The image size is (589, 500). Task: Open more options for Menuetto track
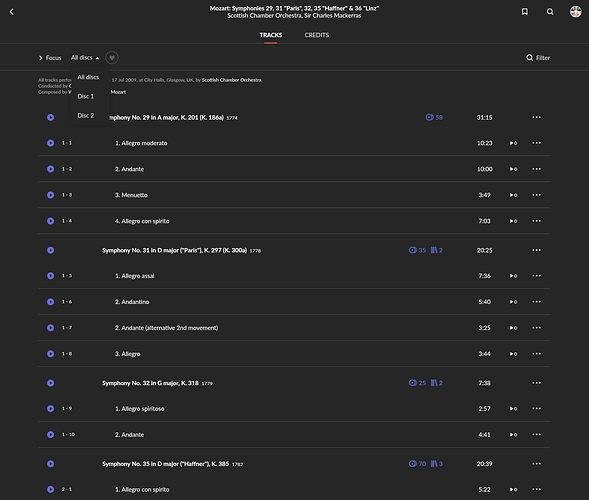click(536, 195)
